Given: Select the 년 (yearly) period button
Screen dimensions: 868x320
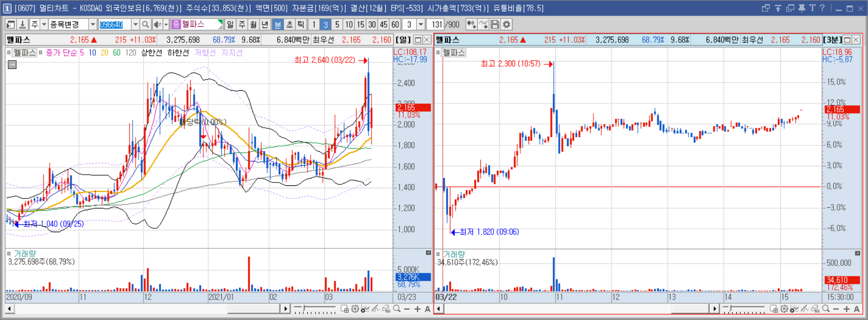Looking at the screenshot, I should pyautogui.click(x=265, y=24).
